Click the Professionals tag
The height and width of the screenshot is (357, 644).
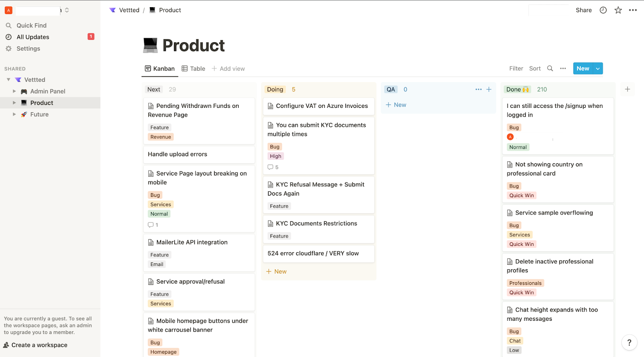point(525,283)
